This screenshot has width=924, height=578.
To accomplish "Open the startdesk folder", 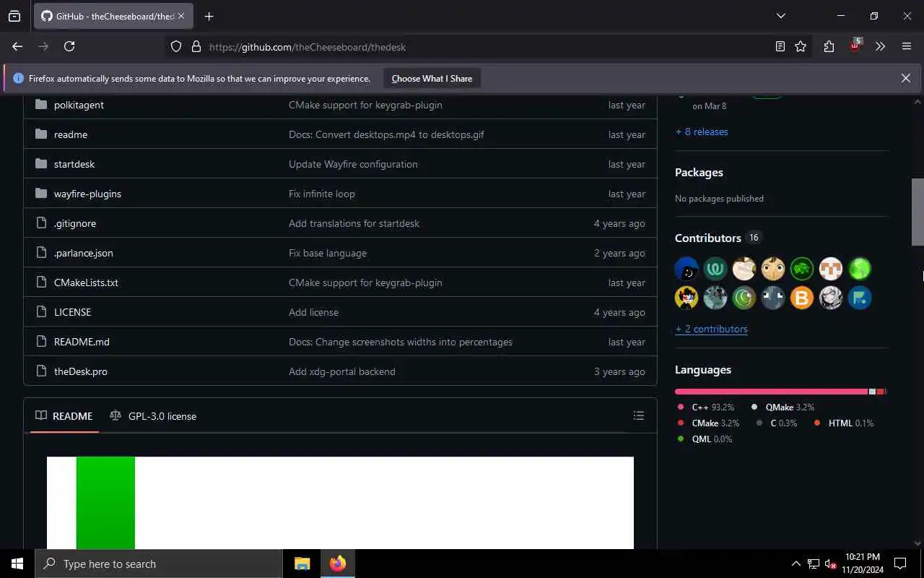I will click(x=74, y=164).
